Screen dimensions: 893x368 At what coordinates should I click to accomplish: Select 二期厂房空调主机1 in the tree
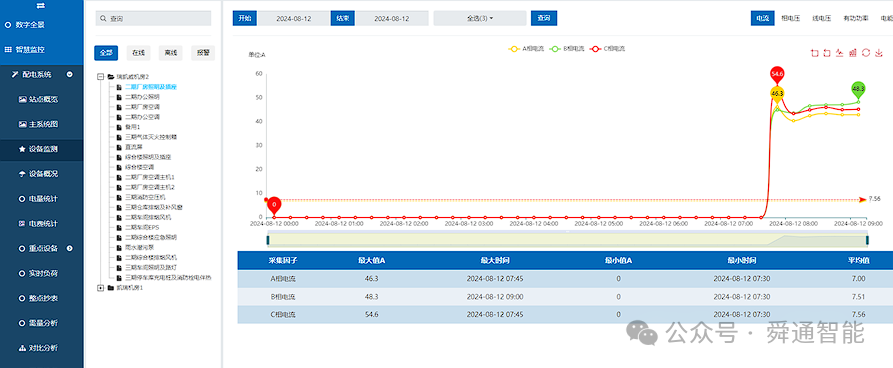pyautogui.click(x=150, y=177)
